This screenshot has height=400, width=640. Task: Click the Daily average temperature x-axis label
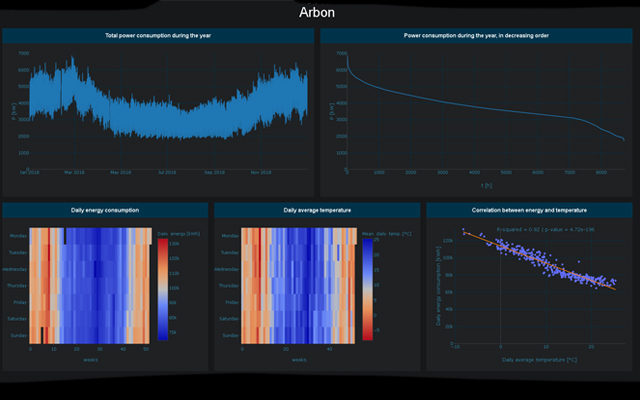532,358
